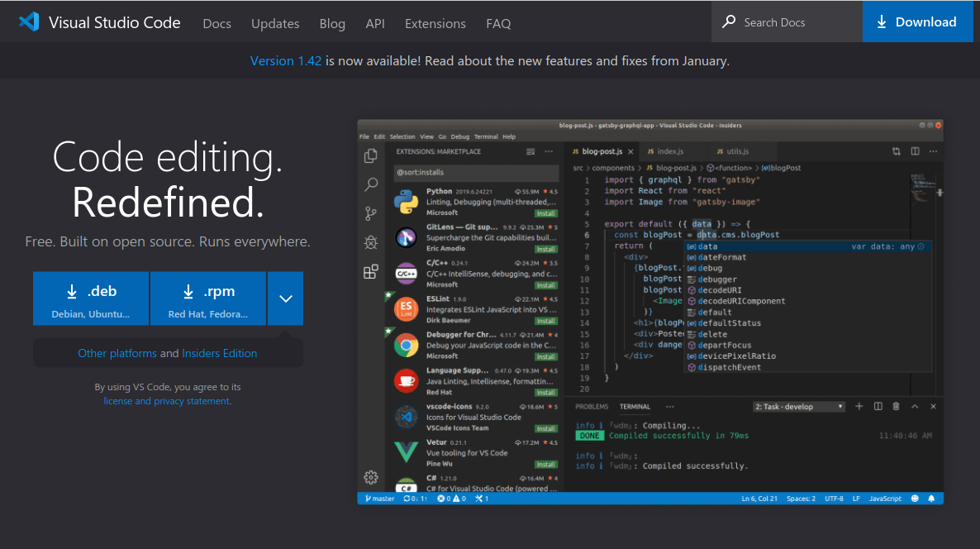Screen dimensions: 980x549
Task: Click the kill terminal trash icon
Action: pyautogui.click(x=896, y=407)
